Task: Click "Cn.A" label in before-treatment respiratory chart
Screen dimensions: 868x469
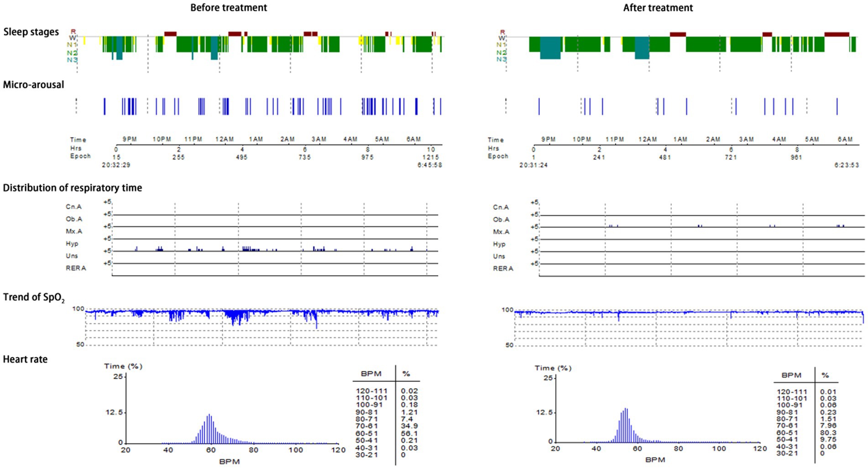Action: click(73, 207)
